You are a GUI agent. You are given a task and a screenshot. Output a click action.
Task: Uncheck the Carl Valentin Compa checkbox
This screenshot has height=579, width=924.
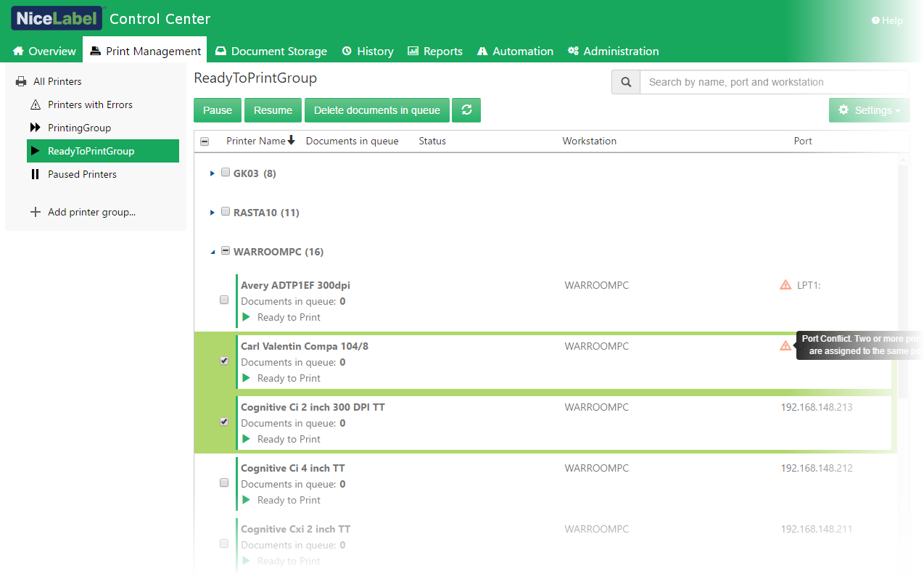(x=224, y=361)
